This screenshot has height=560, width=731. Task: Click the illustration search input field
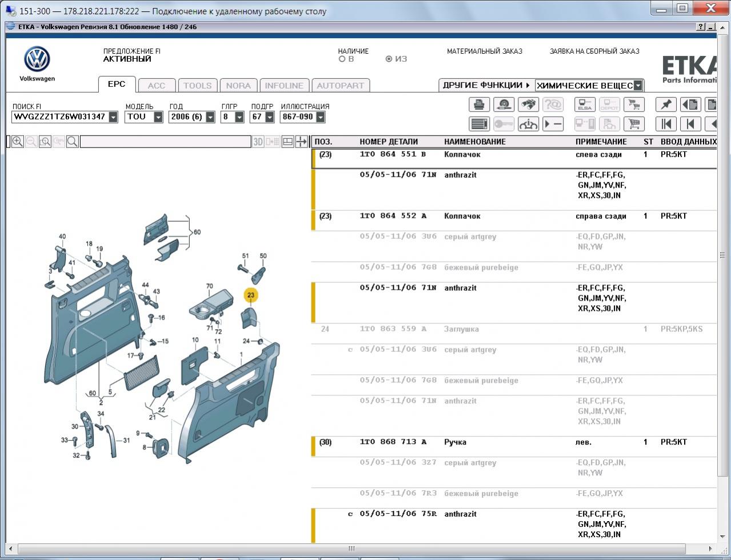pyautogui.click(x=166, y=142)
